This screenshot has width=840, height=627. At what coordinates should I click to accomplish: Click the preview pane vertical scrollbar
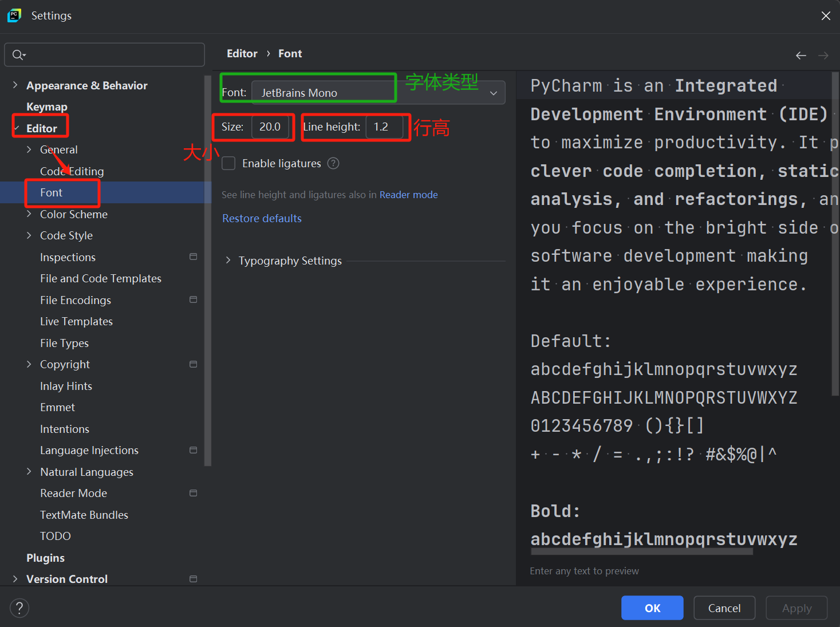pos(835,235)
